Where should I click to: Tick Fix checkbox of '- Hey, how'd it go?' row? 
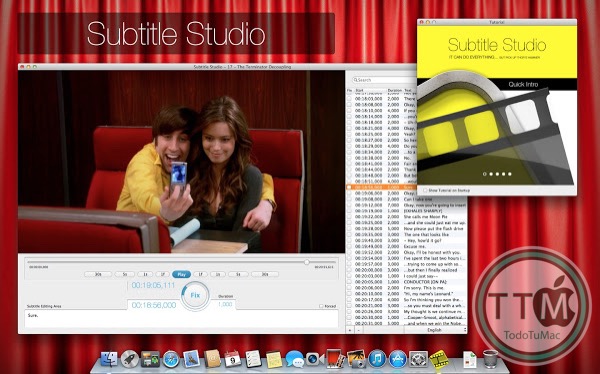click(349, 240)
